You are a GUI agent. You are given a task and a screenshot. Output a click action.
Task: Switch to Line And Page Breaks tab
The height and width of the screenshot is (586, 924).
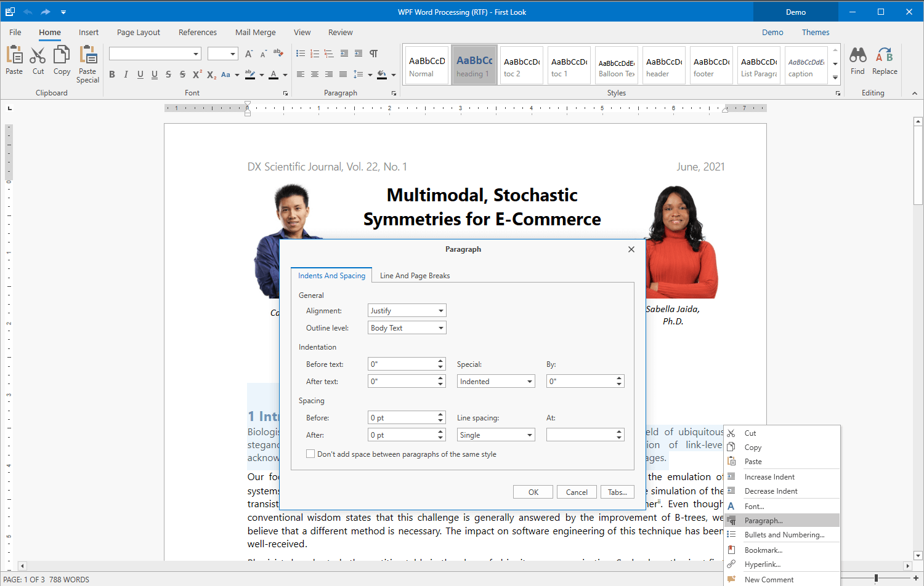click(x=415, y=276)
